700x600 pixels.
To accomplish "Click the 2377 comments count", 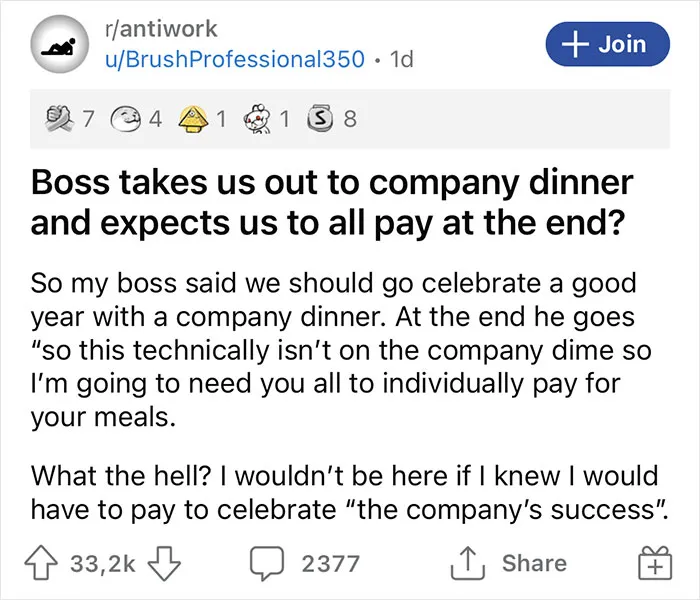I will (x=331, y=563).
